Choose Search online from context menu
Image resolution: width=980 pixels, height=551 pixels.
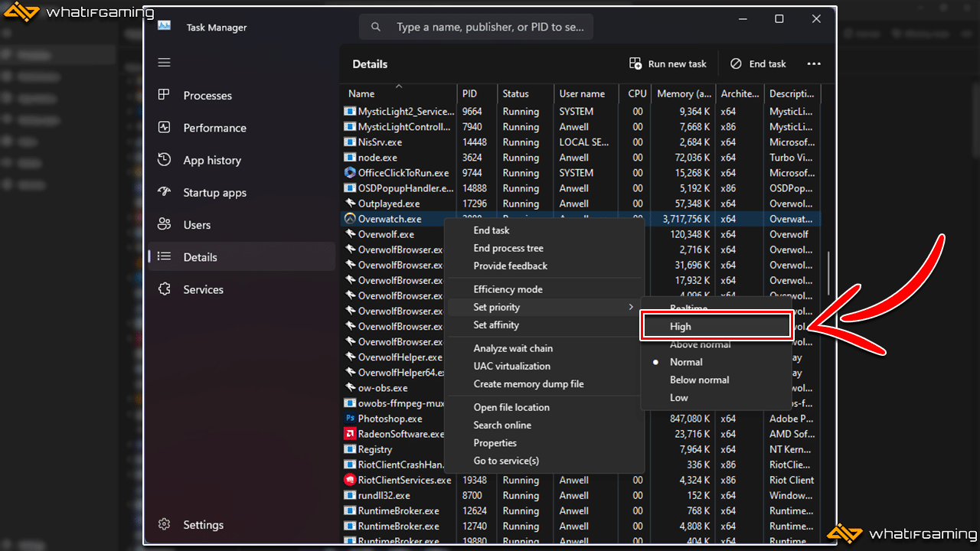click(x=544, y=425)
